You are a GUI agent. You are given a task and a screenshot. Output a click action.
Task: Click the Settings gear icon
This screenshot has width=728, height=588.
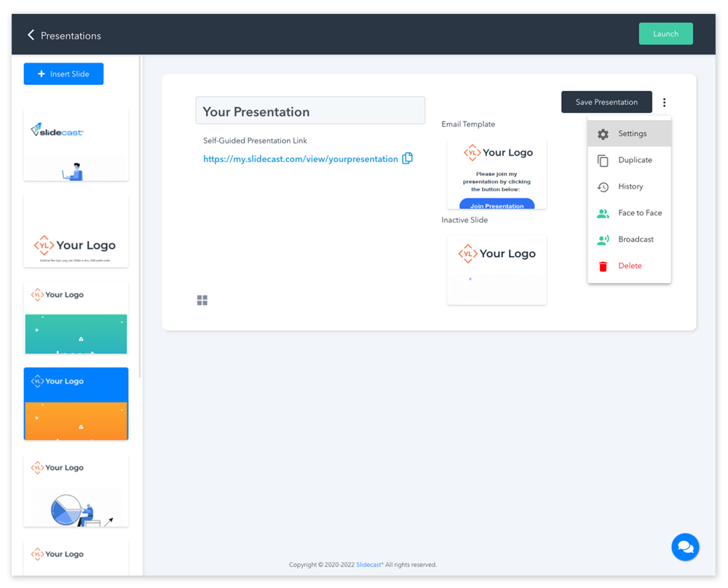pyautogui.click(x=603, y=134)
